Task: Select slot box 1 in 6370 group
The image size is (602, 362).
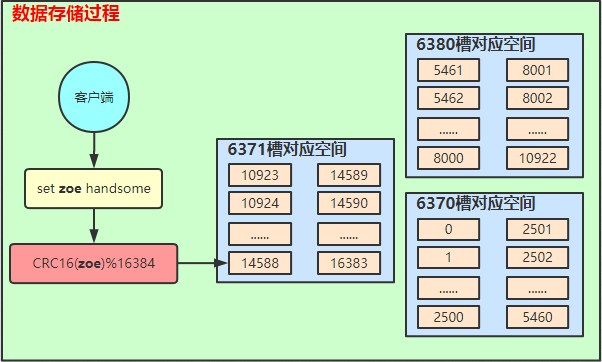Action: point(448,257)
